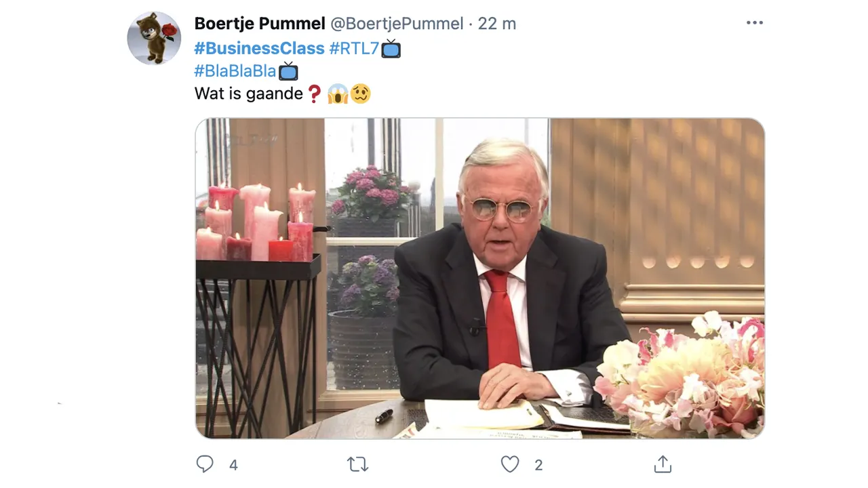Viewport: 868px width, 488px height.
Task: Open the #BusinessClass hashtag
Action: [x=259, y=49]
